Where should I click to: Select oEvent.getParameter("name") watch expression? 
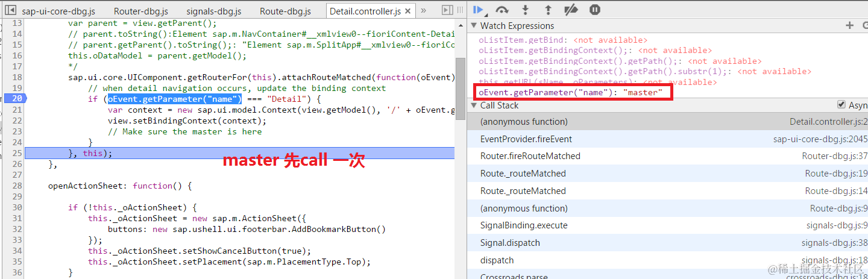click(570, 93)
